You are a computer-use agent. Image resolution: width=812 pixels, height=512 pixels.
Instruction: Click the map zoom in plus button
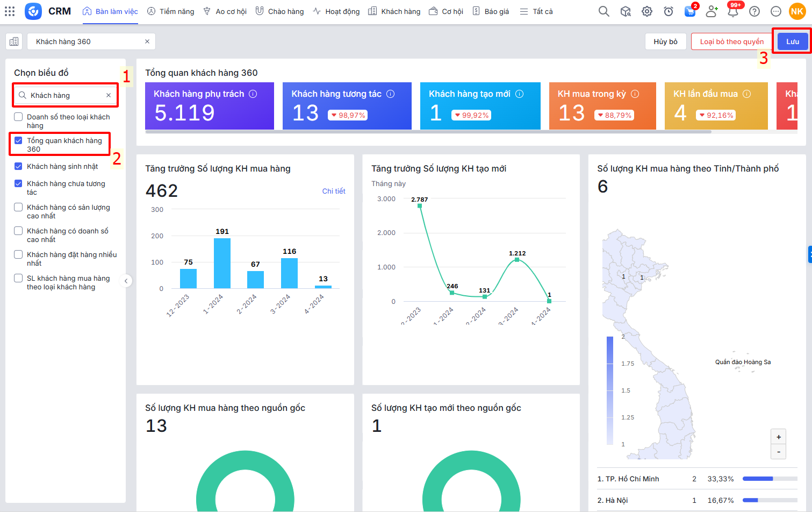coord(778,437)
